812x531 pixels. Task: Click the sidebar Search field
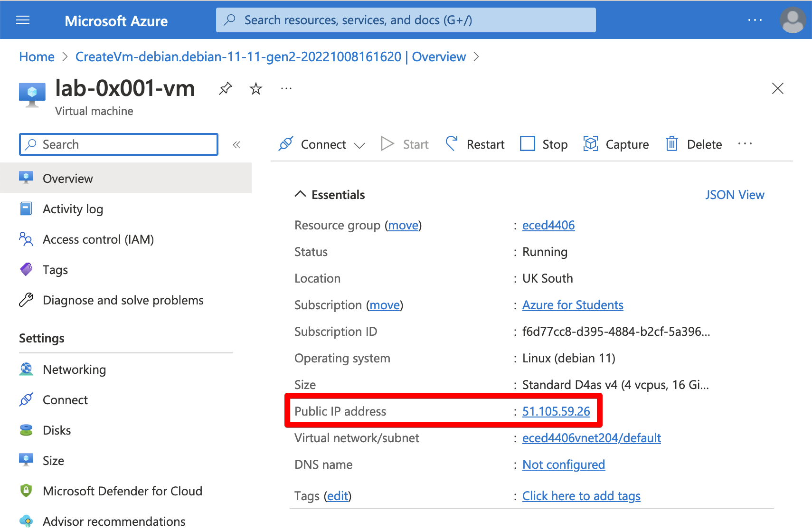pyautogui.click(x=119, y=144)
